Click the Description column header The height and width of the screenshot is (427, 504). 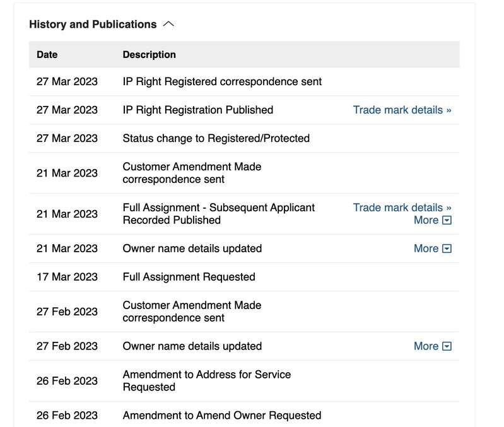149,54
